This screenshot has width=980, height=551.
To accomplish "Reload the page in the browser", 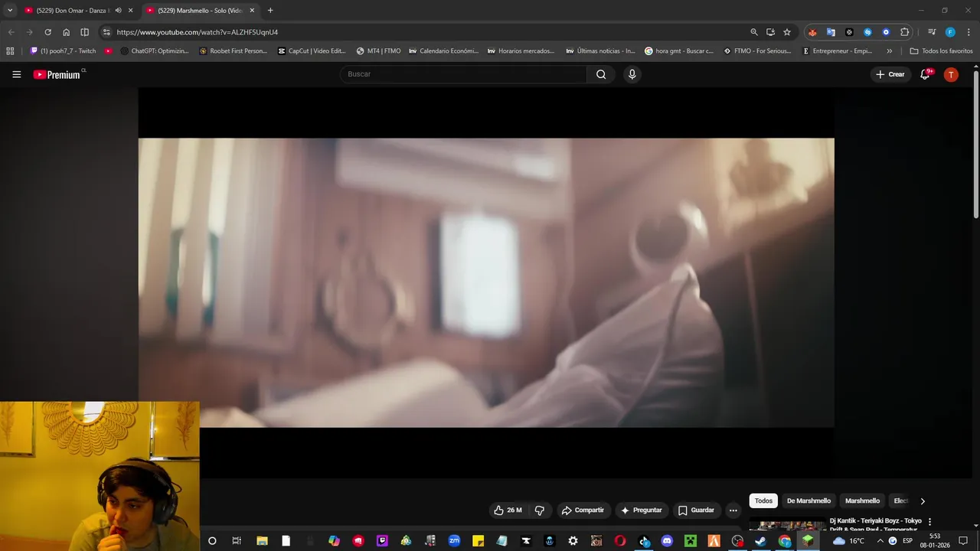I will (47, 32).
